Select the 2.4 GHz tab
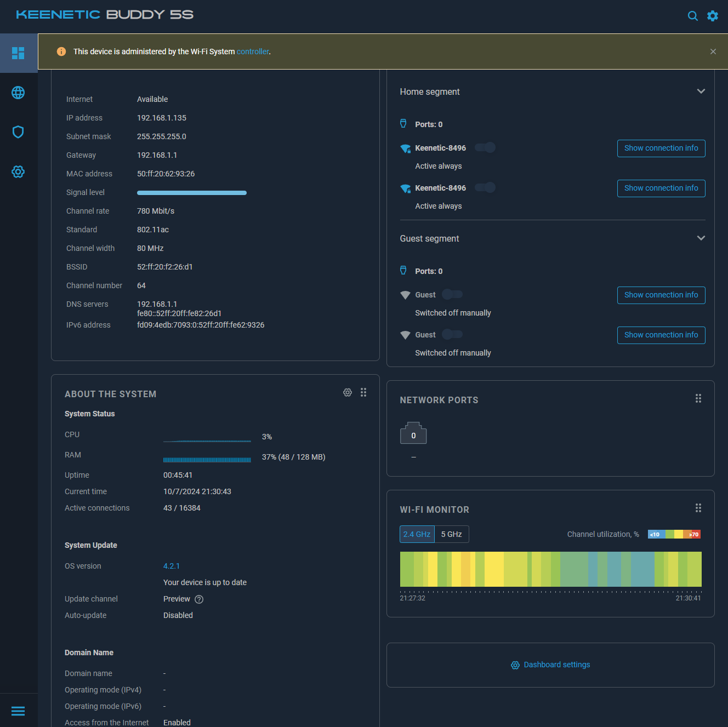Screen dimensions: 728x727 coord(417,534)
